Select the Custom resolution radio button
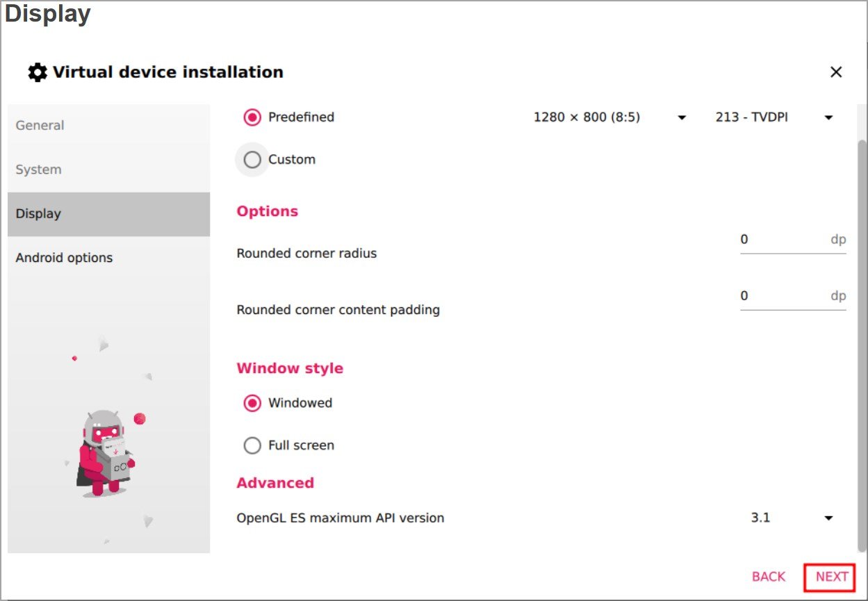868x601 pixels. [252, 160]
